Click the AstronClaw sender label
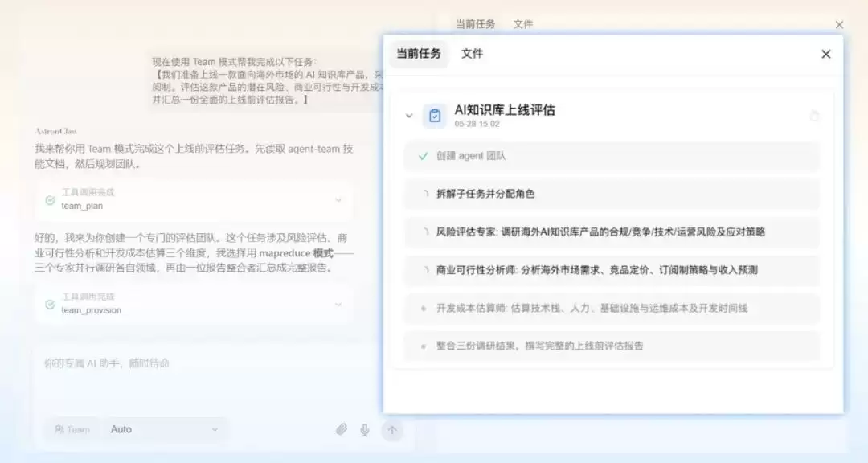This screenshot has height=463, width=868. 56,131
